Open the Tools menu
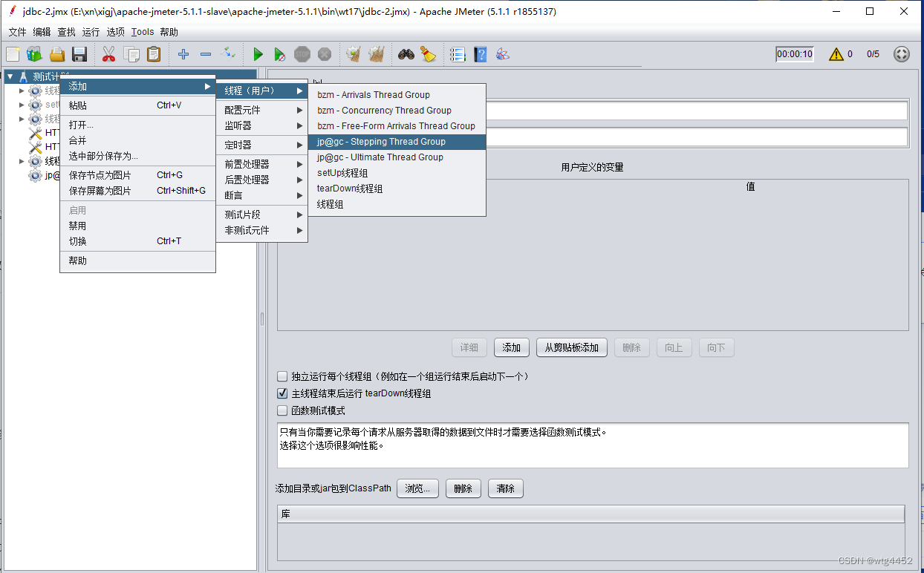The image size is (924, 573). (143, 32)
